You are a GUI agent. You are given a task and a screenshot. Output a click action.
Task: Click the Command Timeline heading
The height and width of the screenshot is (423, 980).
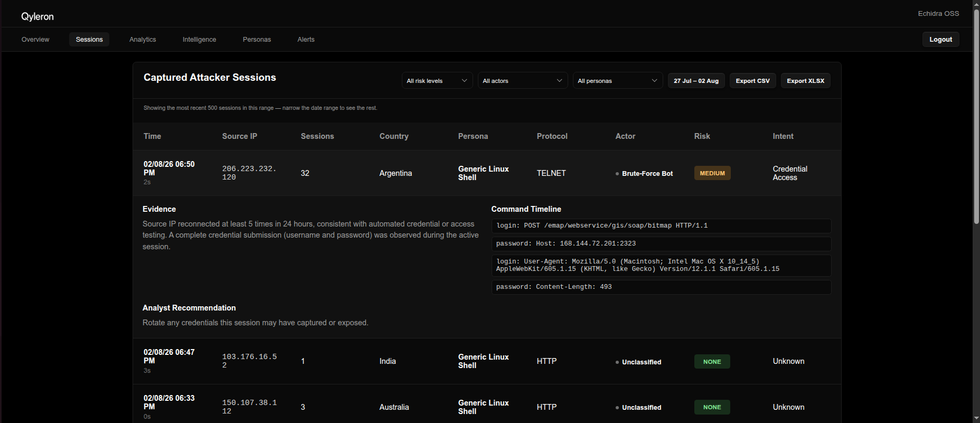(x=526, y=209)
